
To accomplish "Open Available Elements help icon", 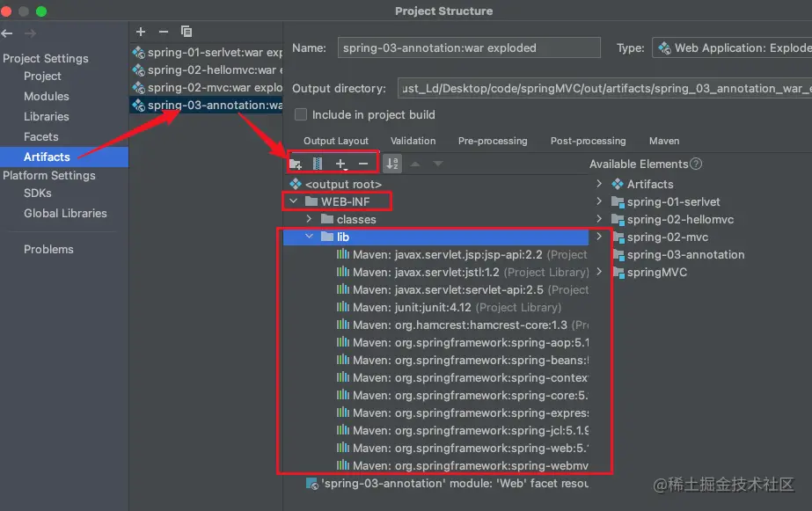I will [697, 164].
